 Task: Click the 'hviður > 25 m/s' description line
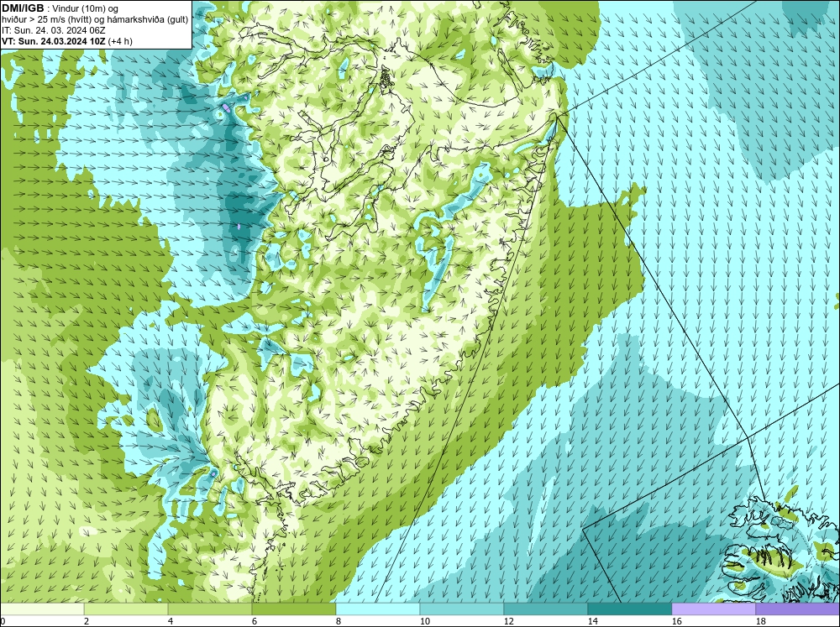[95, 20]
